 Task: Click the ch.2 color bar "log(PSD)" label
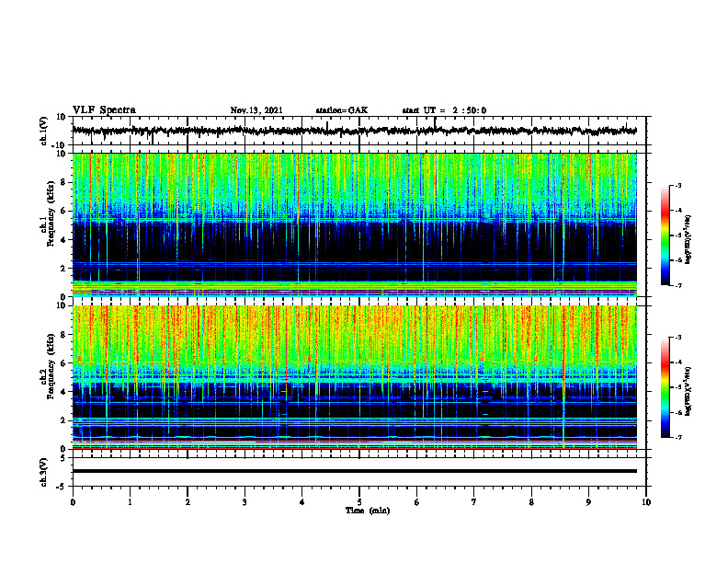(688, 391)
